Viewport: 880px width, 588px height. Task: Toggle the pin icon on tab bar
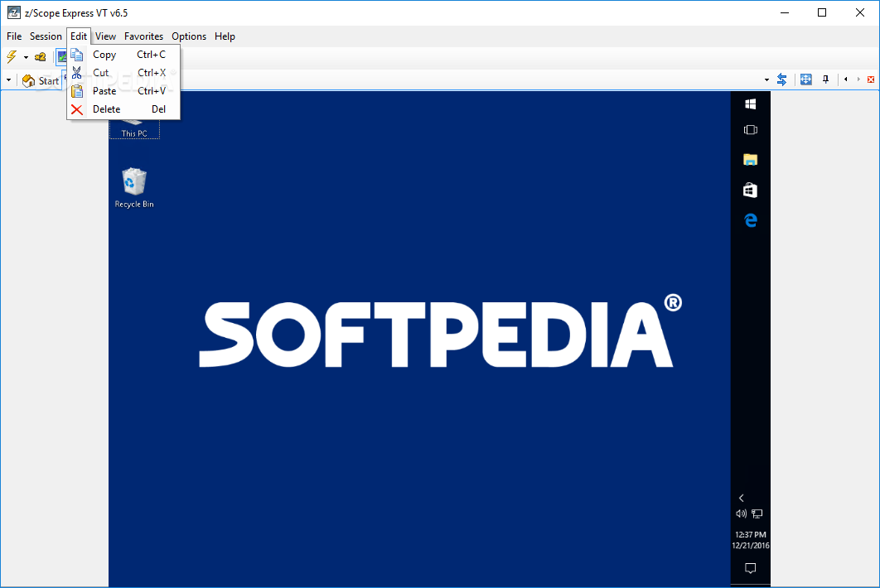[x=825, y=80]
